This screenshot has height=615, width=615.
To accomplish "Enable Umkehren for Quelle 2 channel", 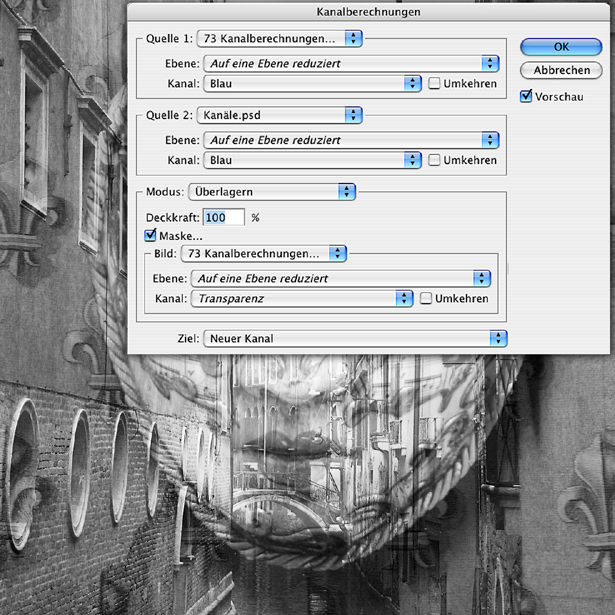I will (x=434, y=160).
